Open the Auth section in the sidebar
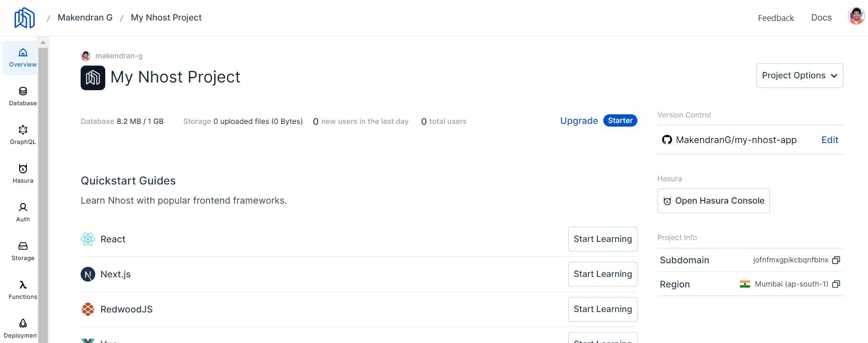Viewport: 868px width, 343px height. point(23,213)
